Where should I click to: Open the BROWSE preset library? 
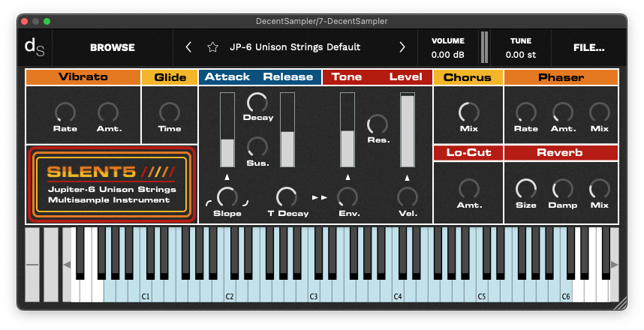(113, 47)
